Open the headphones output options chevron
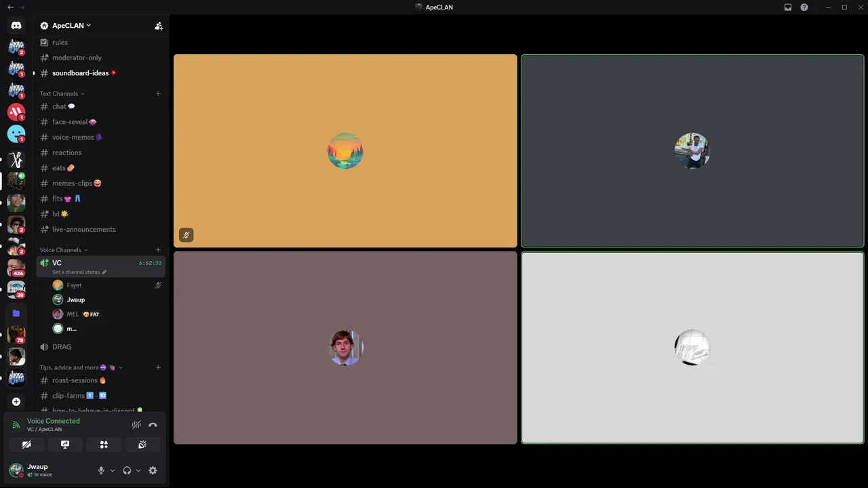868x488 pixels. (138, 470)
